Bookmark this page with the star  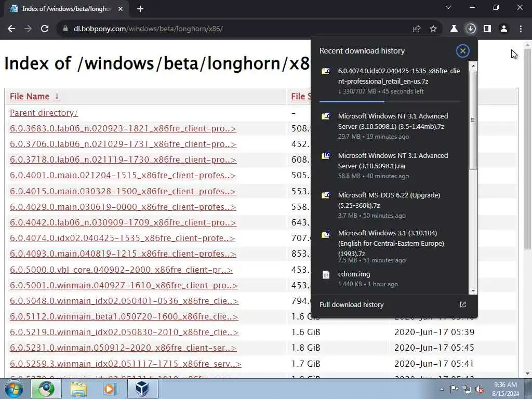click(433, 29)
